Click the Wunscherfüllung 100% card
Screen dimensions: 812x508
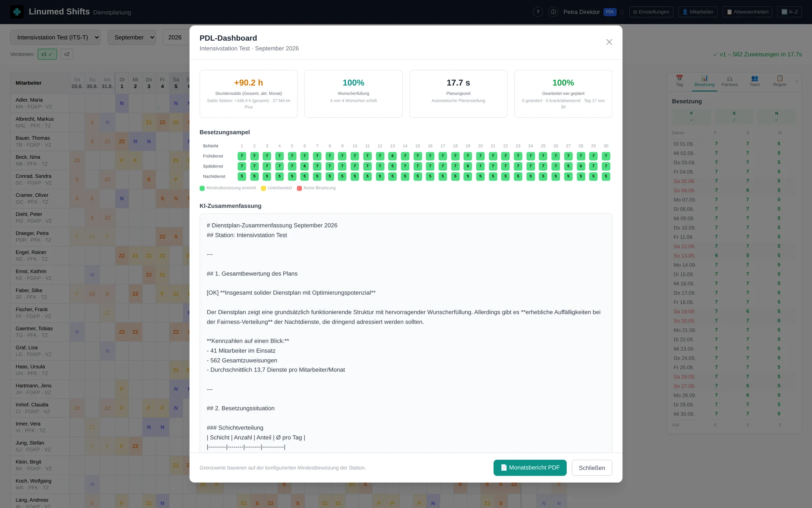353,94
